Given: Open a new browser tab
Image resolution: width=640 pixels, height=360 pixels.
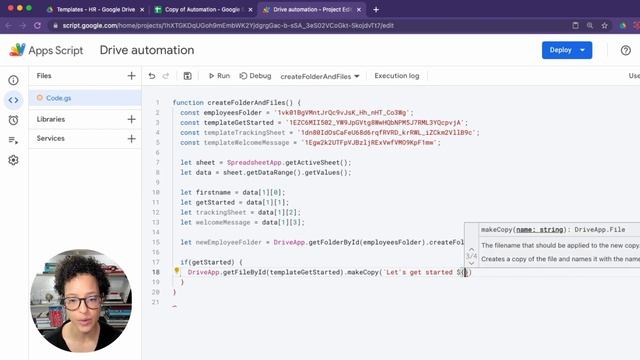Looking at the screenshot, I should click(376, 9).
